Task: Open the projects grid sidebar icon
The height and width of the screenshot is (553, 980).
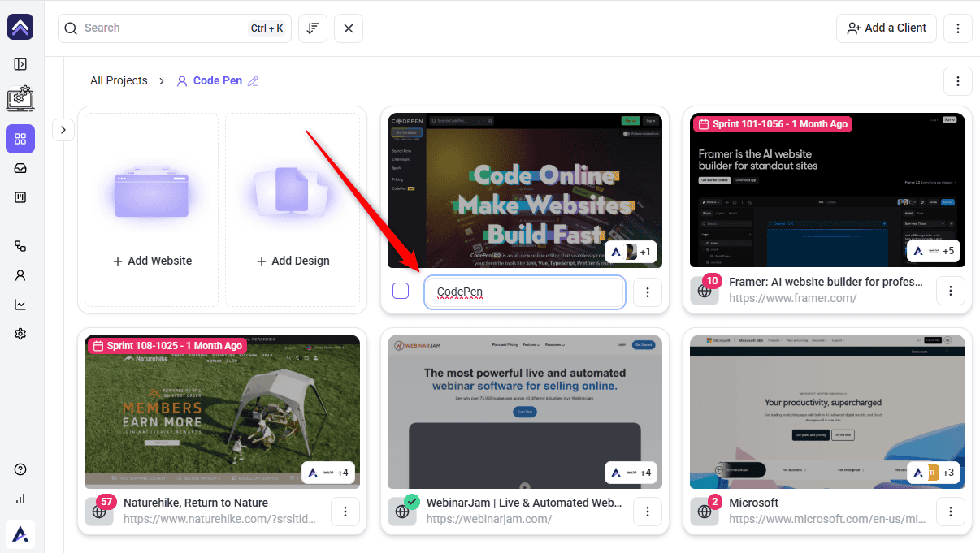Action: (20, 139)
